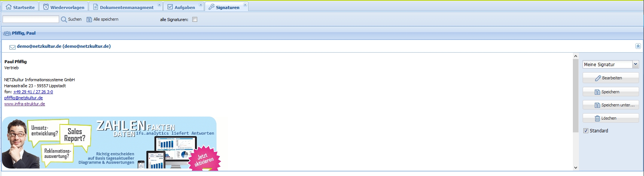Click the Bearbeiten button
This screenshot has width=644, height=176.
(611, 78)
